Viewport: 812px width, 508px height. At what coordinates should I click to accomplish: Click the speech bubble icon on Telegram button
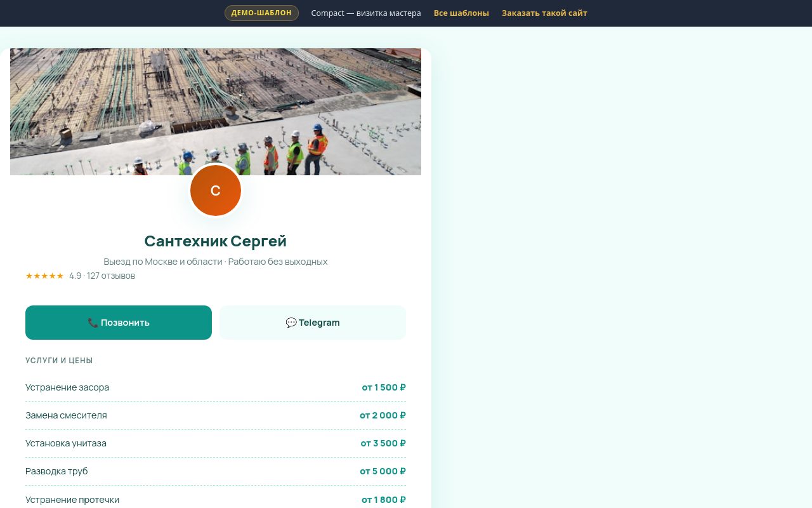point(291,323)
